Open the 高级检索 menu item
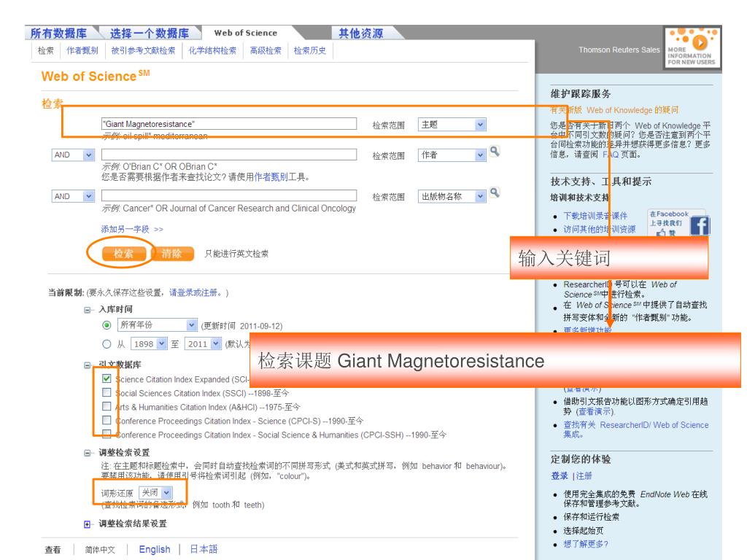The image size is (747, 560). pos(260,50)
